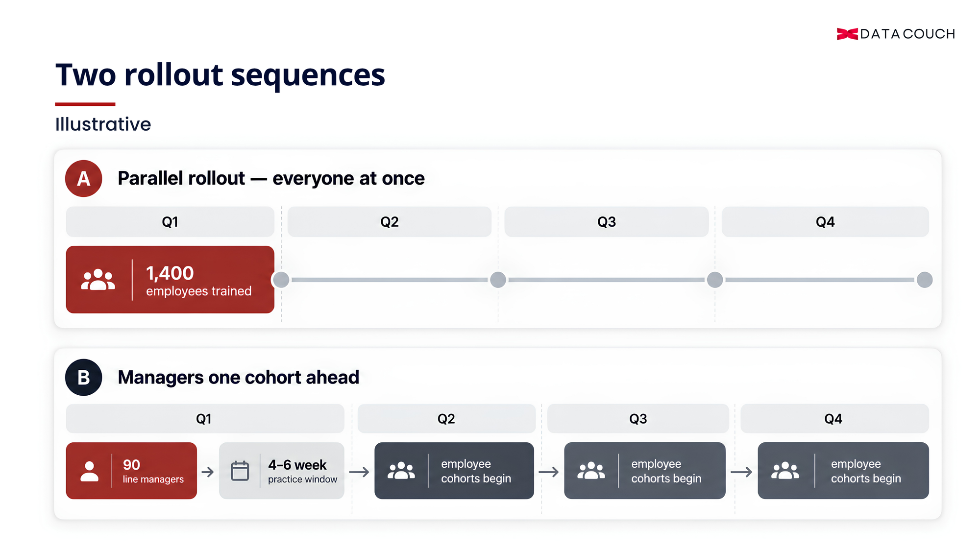Click the arrow between line managers and practice window

point(208,472)
